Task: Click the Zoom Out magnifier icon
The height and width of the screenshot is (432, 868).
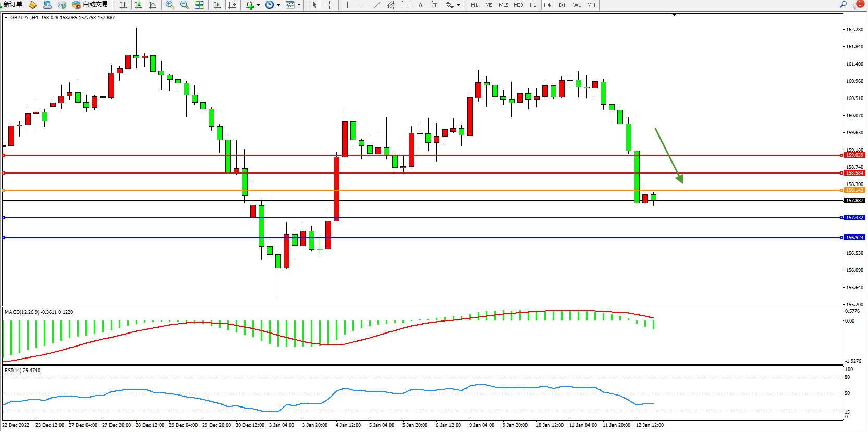Action: coord(185,5)
